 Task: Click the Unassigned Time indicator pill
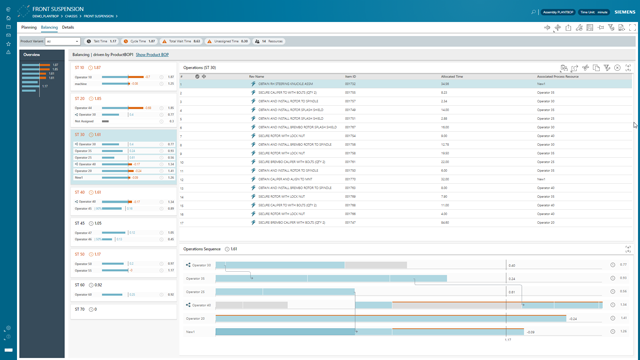(x=227, y=41)
